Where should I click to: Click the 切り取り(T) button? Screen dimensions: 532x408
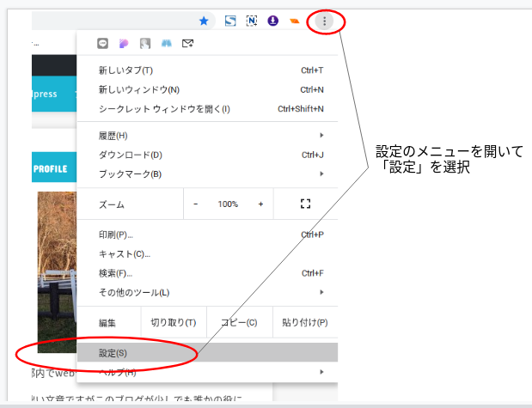point(174,322)
